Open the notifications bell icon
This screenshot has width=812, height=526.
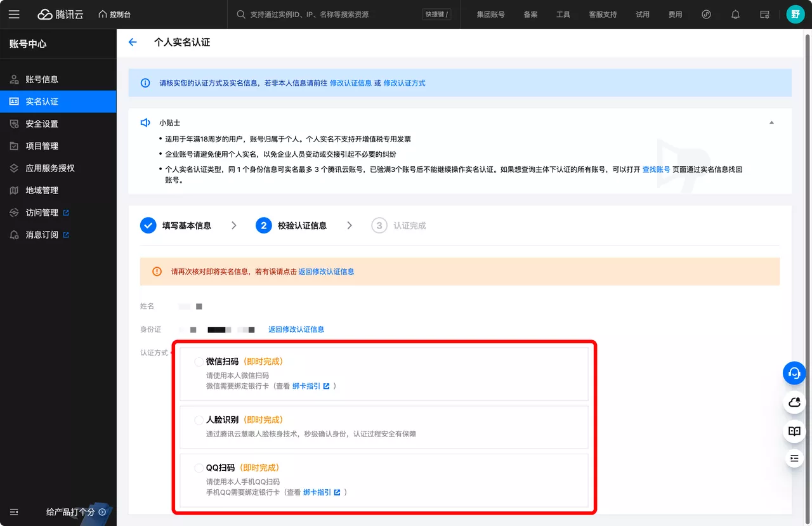point(735,13)
